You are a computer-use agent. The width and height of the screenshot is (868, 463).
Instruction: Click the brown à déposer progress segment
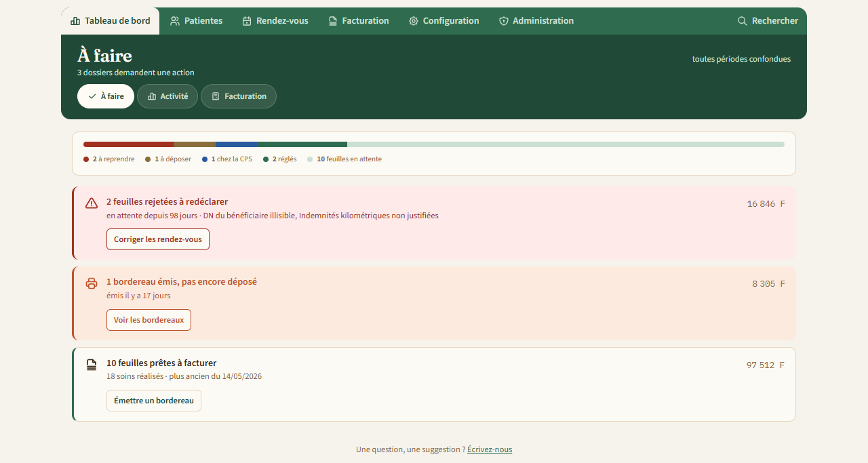[195, 144]
